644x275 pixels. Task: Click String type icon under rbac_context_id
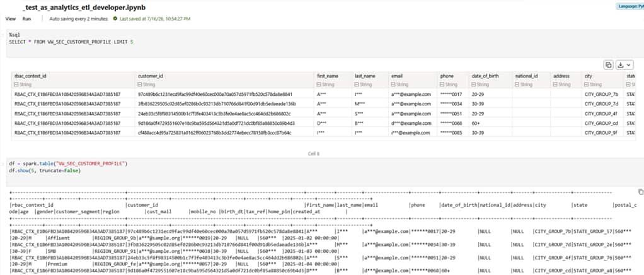16,85
